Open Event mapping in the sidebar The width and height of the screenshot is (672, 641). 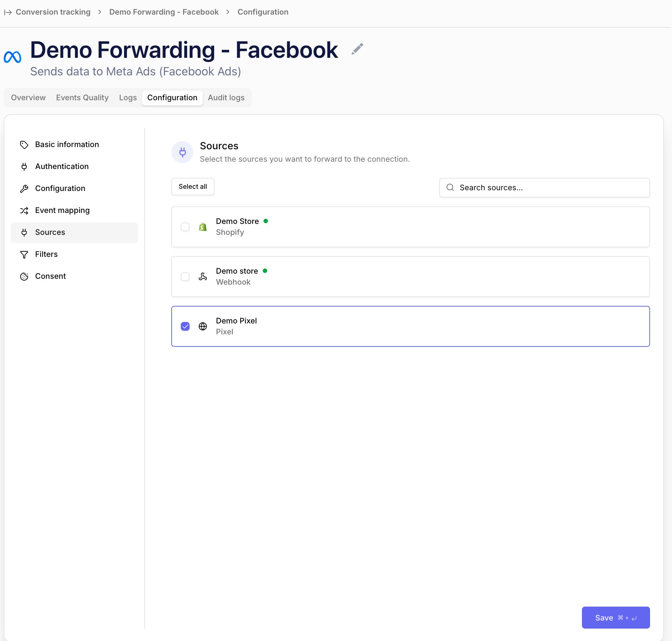pos(74,210)
